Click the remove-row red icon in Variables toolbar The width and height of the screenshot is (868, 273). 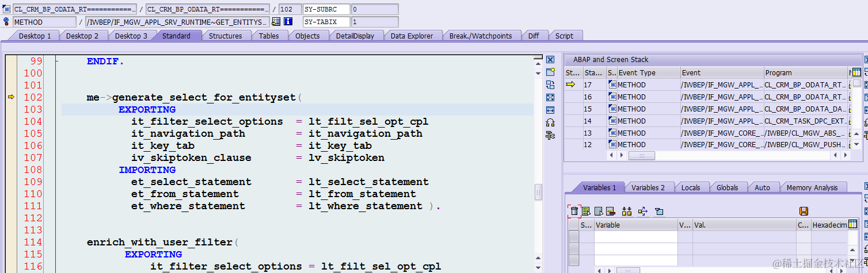click(611, 211)
